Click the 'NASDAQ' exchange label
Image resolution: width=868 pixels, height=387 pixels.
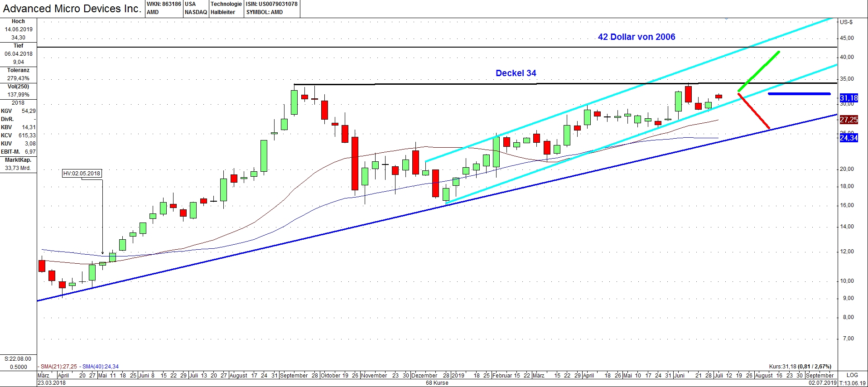click(x=196, y=12)
